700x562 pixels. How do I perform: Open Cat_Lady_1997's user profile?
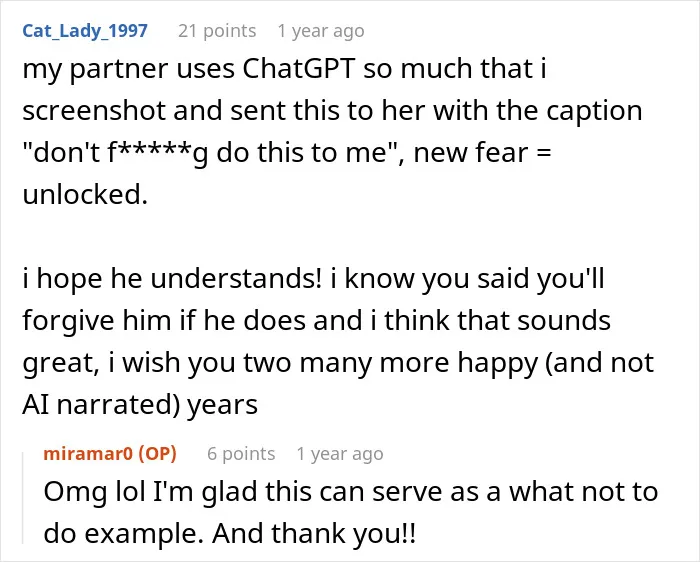point(85,31)
